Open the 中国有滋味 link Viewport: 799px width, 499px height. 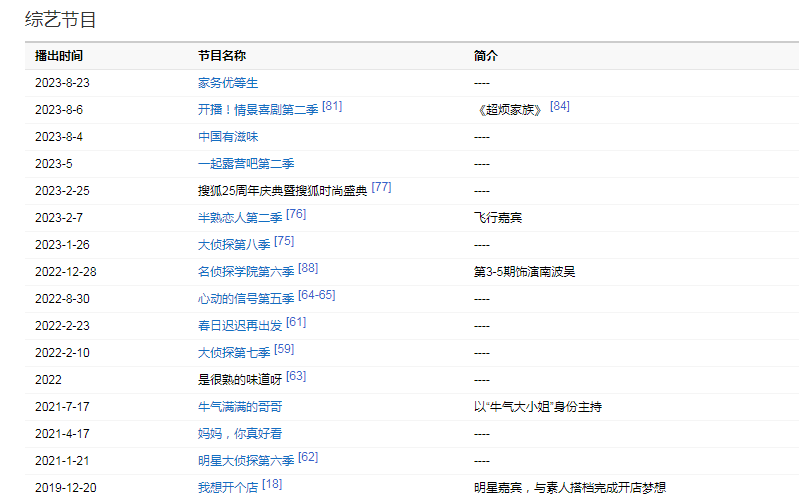click(228, 137)
